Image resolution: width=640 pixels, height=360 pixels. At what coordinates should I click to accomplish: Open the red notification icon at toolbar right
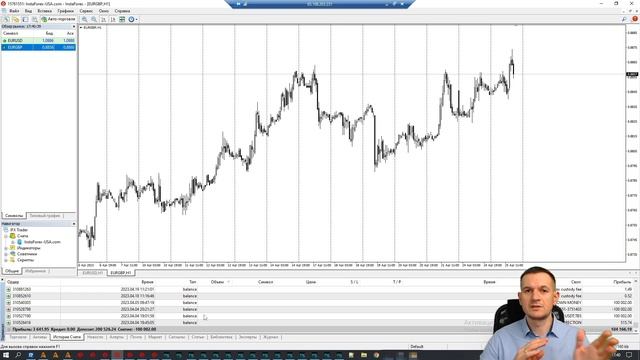(635, 19)
